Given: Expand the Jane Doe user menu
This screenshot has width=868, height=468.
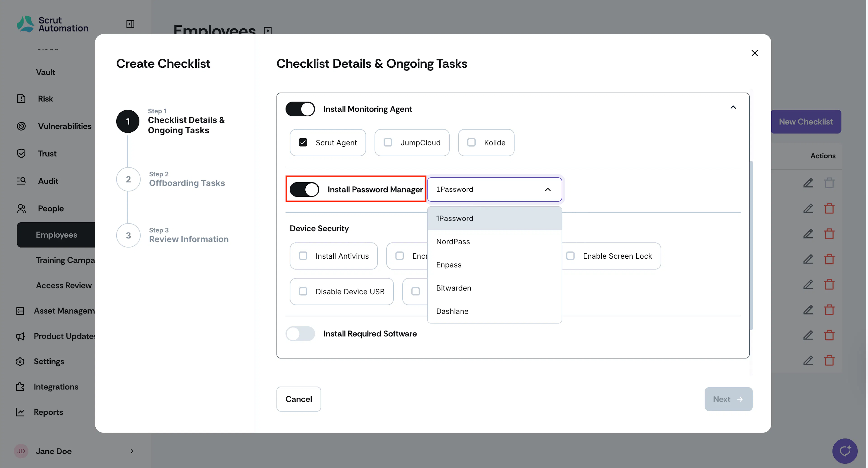Looking at the screenshot, I should pos(132,451).
